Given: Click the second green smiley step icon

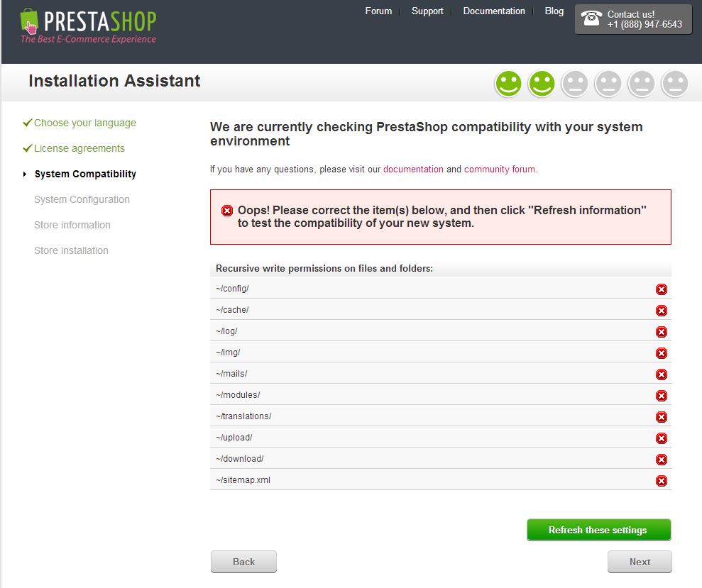Looking at the screenshot, I should point(542,84).
